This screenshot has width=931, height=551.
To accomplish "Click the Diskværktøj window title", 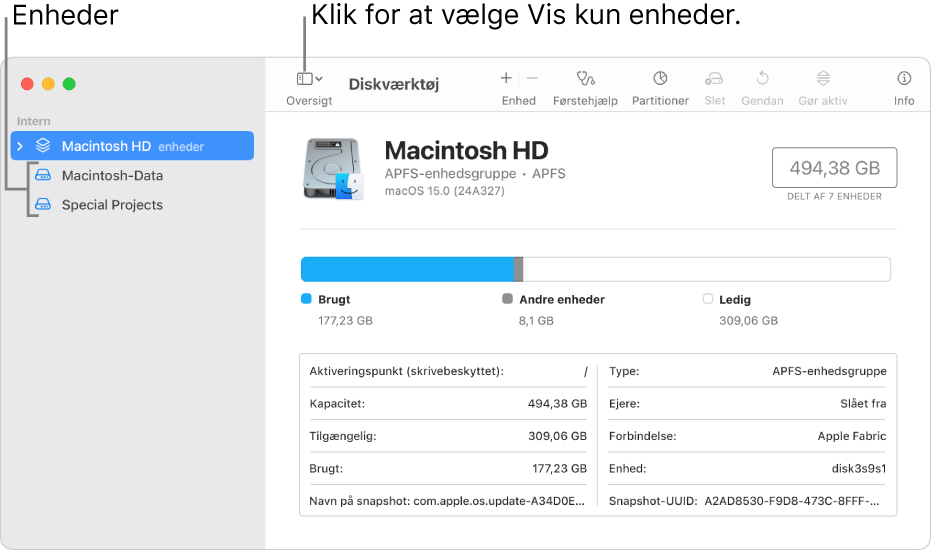I will pos(394,84).
